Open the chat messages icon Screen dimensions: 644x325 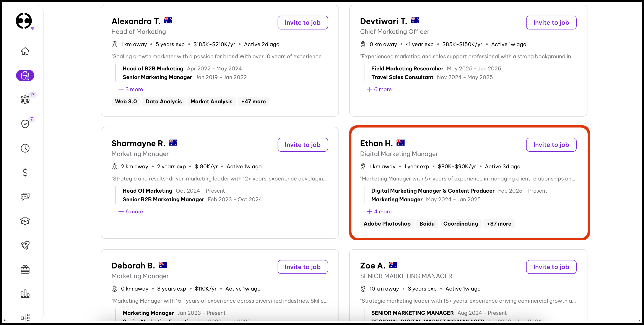tap(25, 197)
